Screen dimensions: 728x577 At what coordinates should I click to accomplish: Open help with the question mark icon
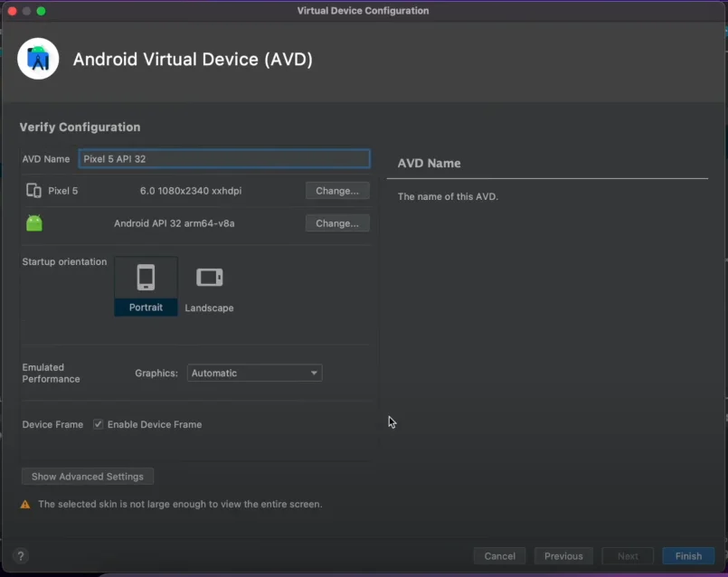21,556
